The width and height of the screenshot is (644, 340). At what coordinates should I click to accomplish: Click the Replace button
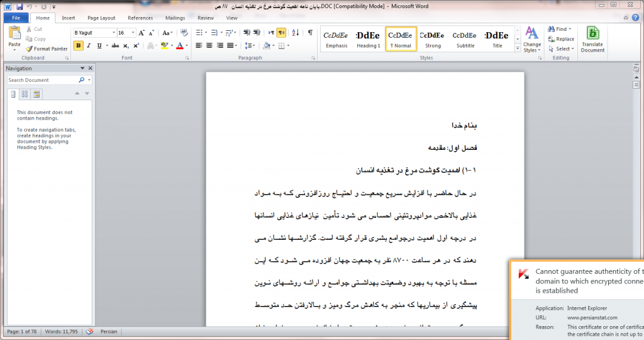(x=560, y=39)
